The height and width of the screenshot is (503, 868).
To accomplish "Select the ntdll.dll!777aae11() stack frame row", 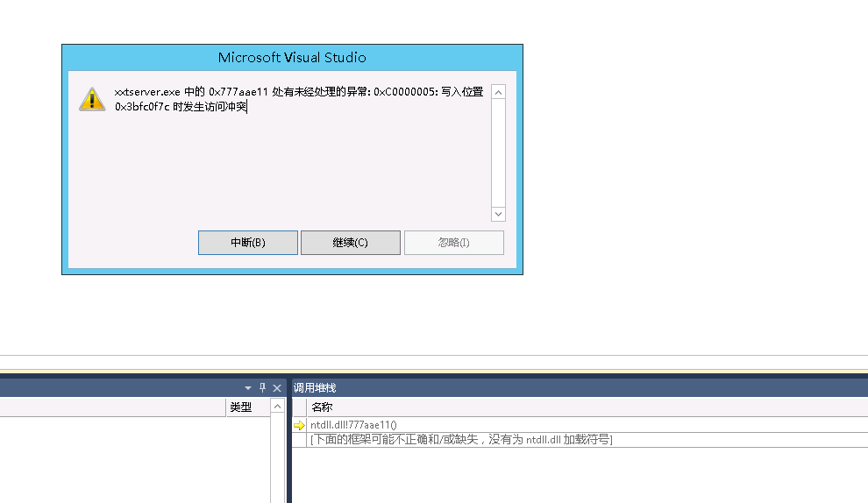I will (x=580, y=425).
